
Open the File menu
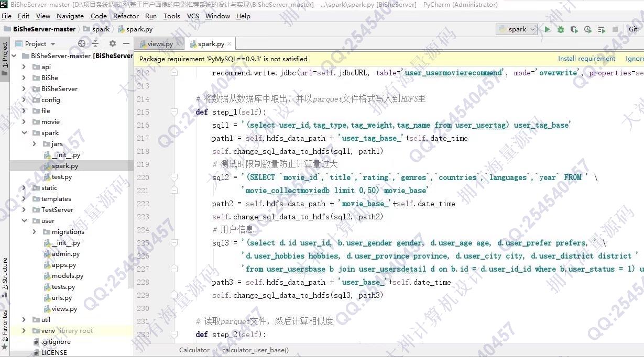pyautogui.click(x=6, y=16)
